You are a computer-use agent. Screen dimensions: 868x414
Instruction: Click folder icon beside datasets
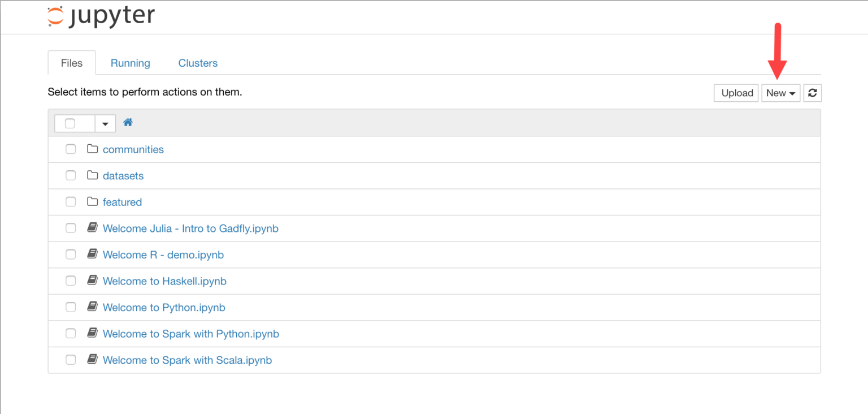point(93,175)
